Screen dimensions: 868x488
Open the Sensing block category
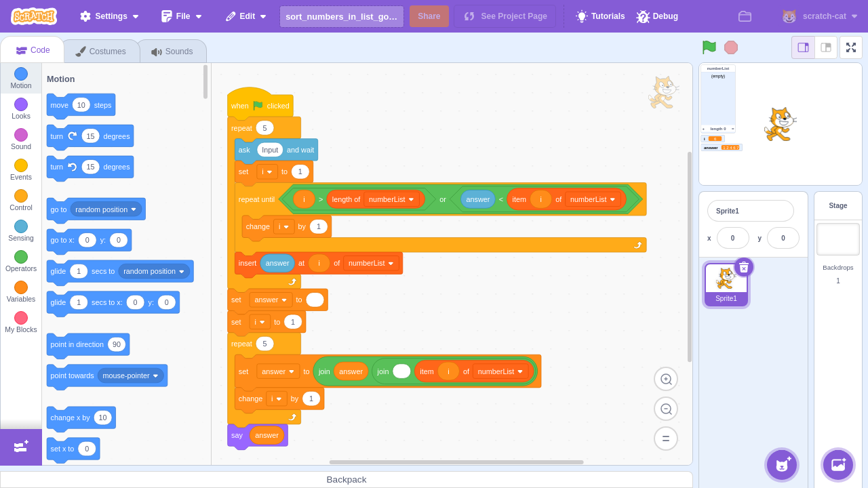pos(21,231)
